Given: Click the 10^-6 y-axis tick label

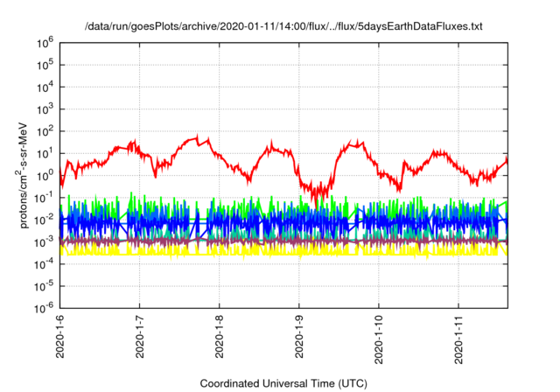Looking at the screenshot, I should [44, 307].
